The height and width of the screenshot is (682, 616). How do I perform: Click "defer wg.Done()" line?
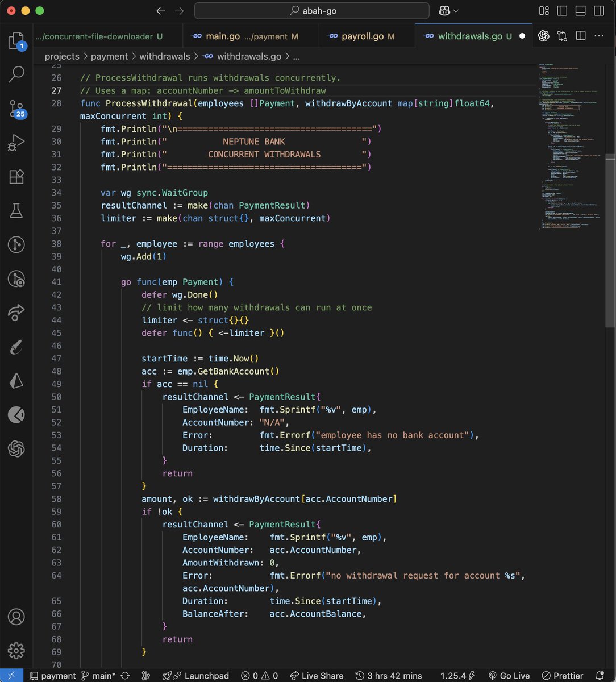point(180,294)
